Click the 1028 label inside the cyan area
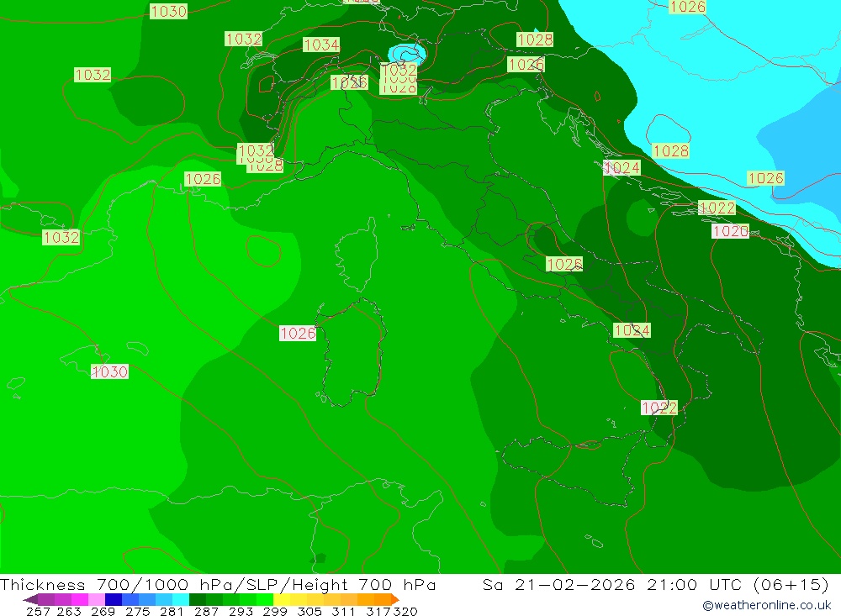The image size is (841, 616). tap(671, 150)
